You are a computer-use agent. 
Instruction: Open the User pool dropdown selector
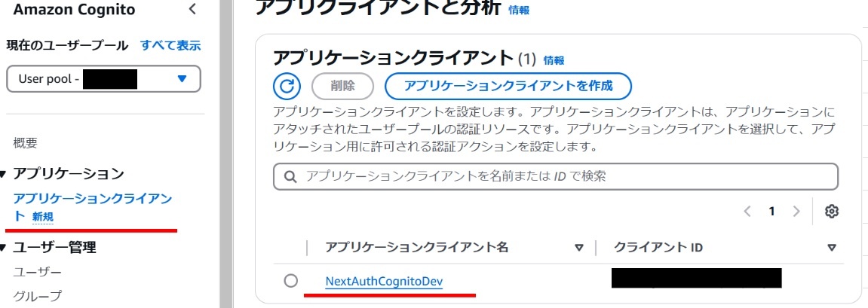[x=103, y=79]
